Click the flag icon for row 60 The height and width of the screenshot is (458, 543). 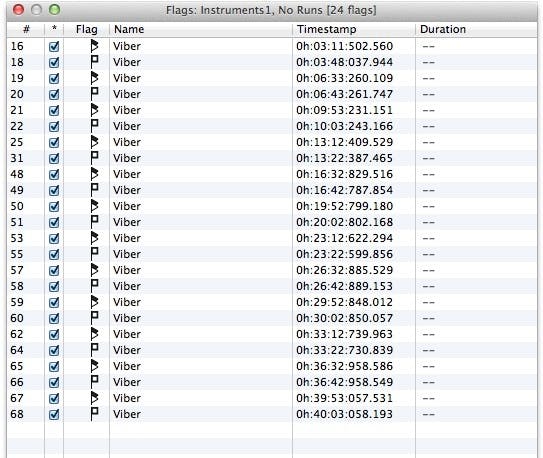pyautogui.click(x=94, y=318)
